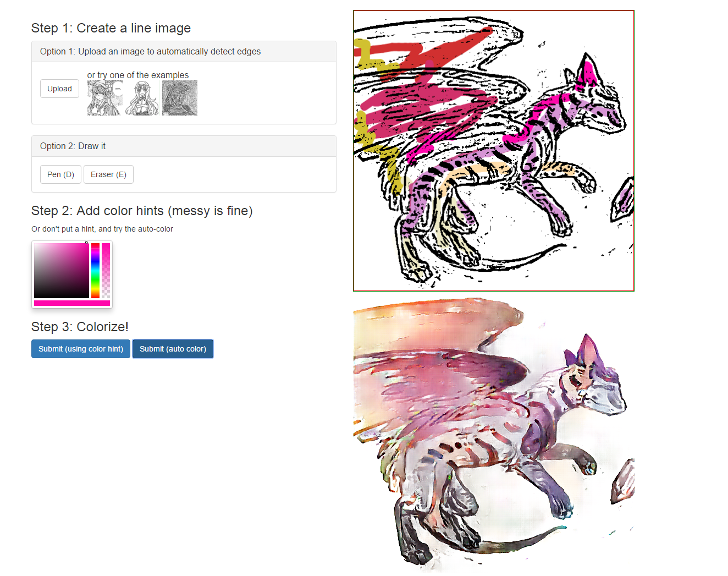Click the Upload button

coord(59,89)
